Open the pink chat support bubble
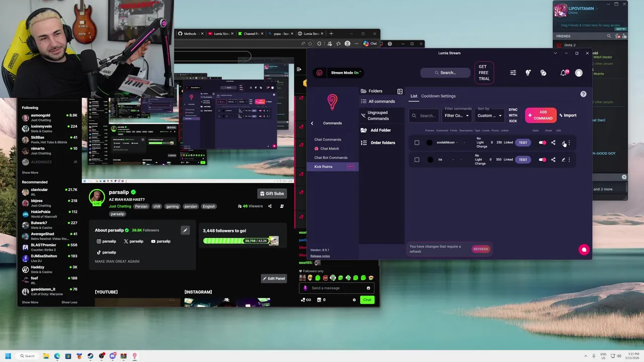 tap(584, 249)
